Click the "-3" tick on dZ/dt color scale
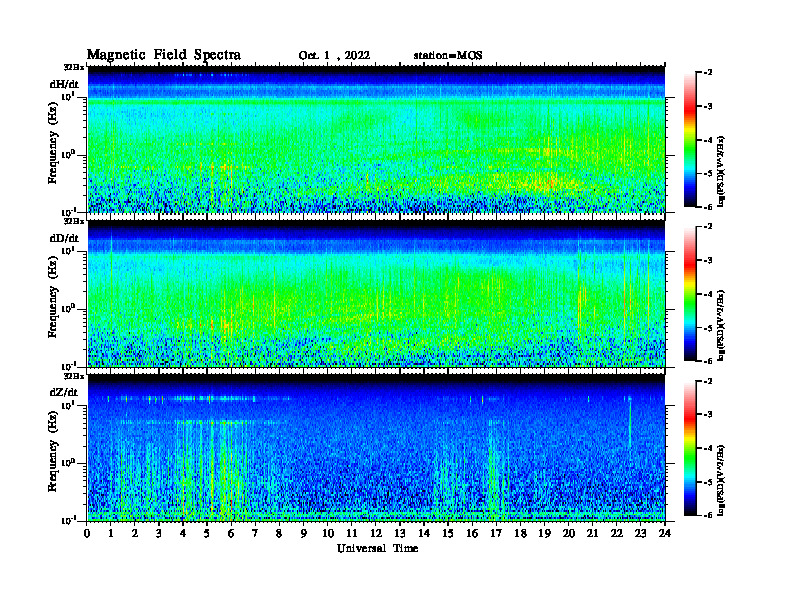The image size is (792, 612). (708, 414)
